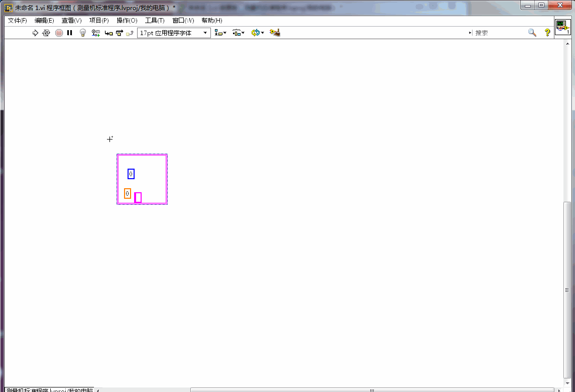This screenshot has width=575, height=392.
Task: Open the 查看(V) menu
Action: (71, 21)
